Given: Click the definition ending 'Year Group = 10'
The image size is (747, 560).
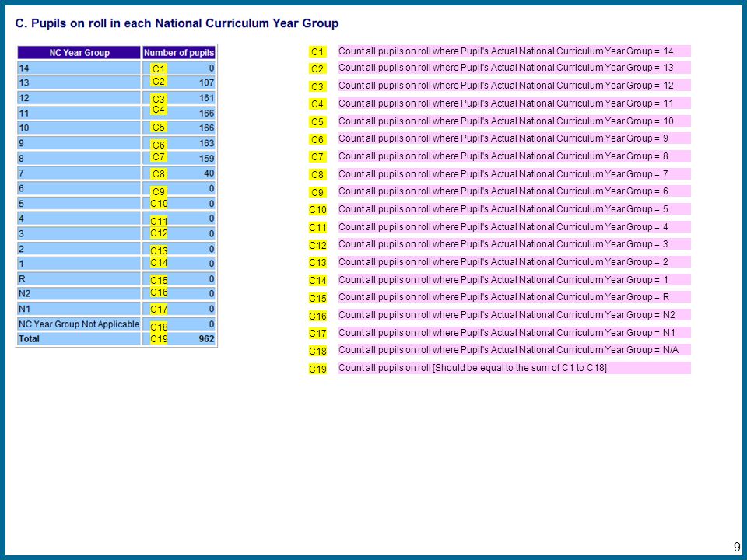Looking at the screenshot, I should point(514,121).
